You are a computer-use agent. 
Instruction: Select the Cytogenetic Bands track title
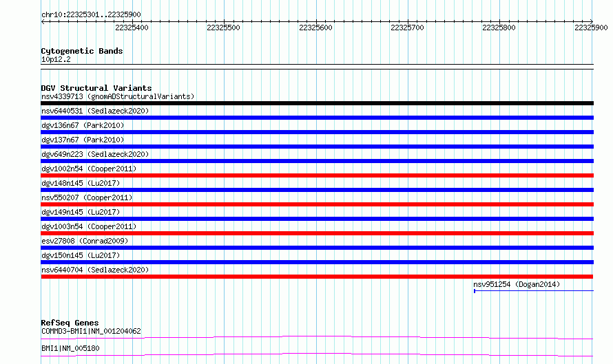(x=82, y=51)
